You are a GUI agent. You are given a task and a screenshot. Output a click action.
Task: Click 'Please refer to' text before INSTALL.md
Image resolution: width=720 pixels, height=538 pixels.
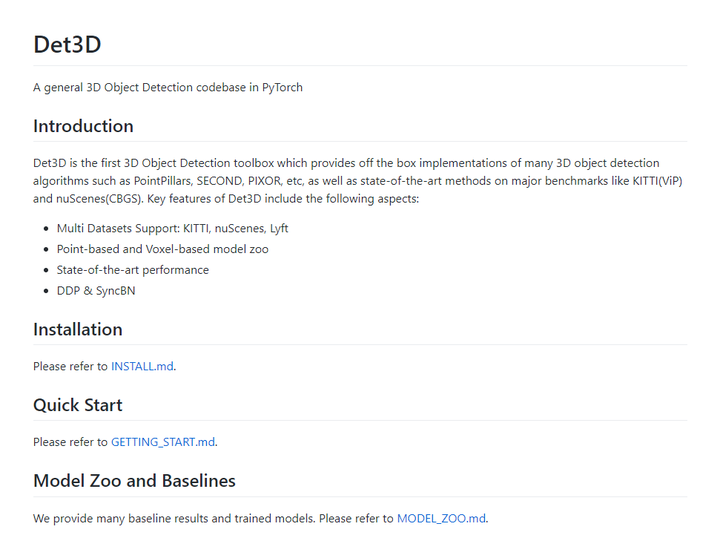pos(70,366)
